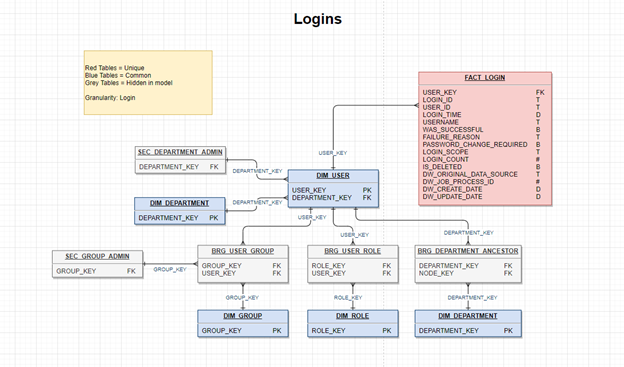The width and height of the screenshot is (624, 367).
Task: Select the SEC_GROUP_ADMIN table header
Action: click(98, 256)
